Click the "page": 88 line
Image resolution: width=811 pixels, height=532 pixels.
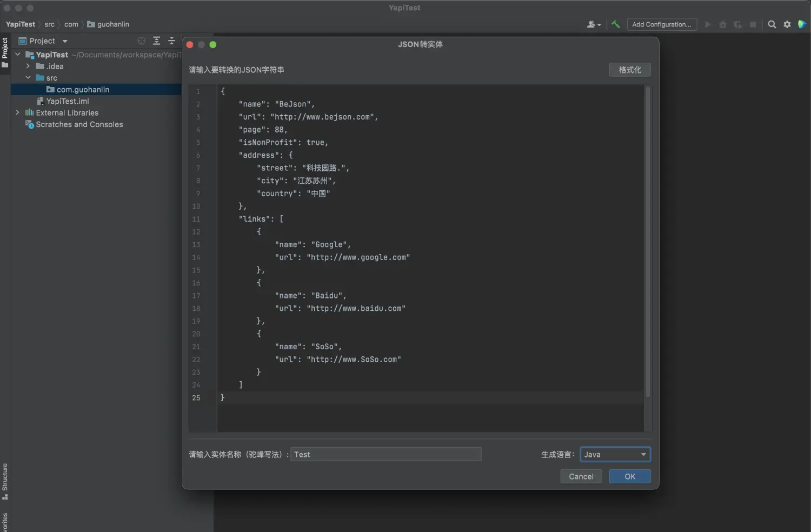point(263,130)
